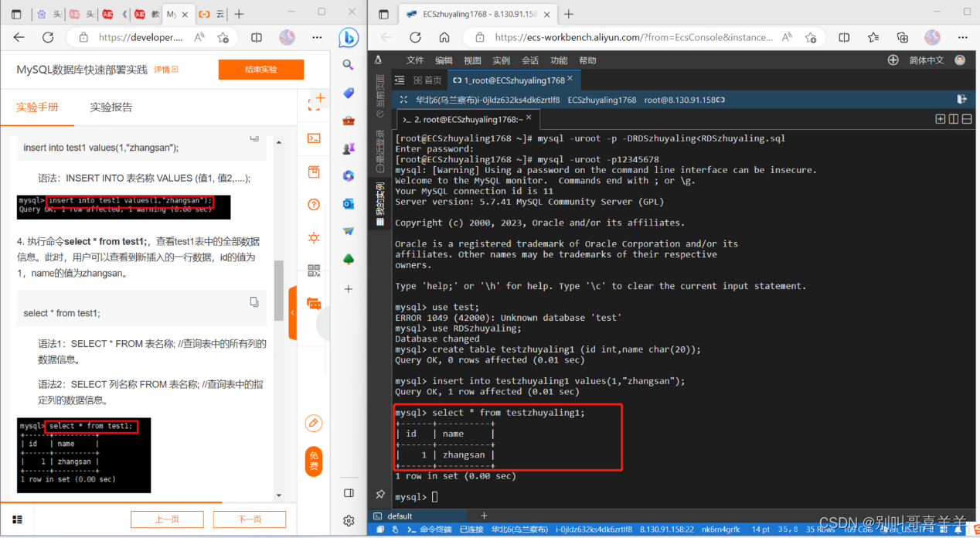Close the 1_root@ECSzhuyaling1768 tab
The image size is (980, 538).
click(570, 79)
